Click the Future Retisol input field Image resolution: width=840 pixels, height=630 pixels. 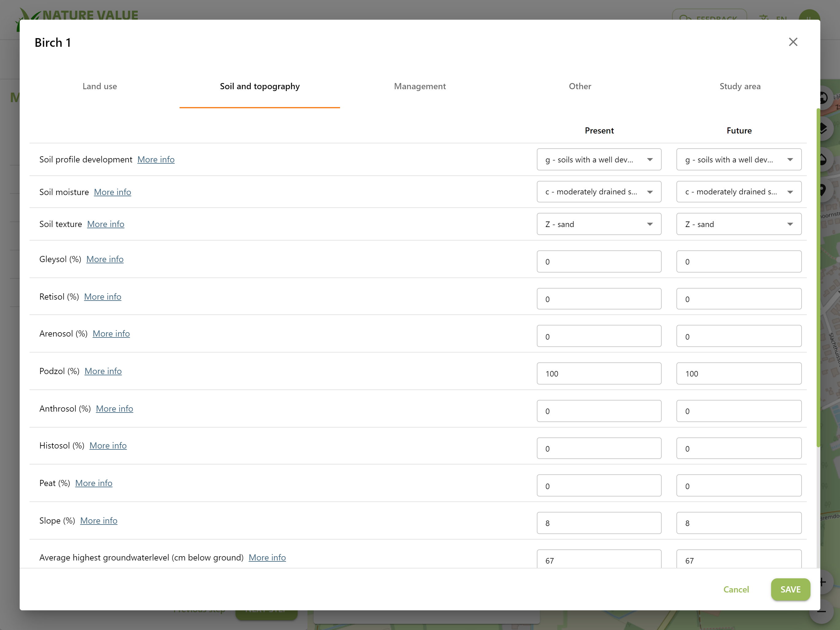click(739, 299)
